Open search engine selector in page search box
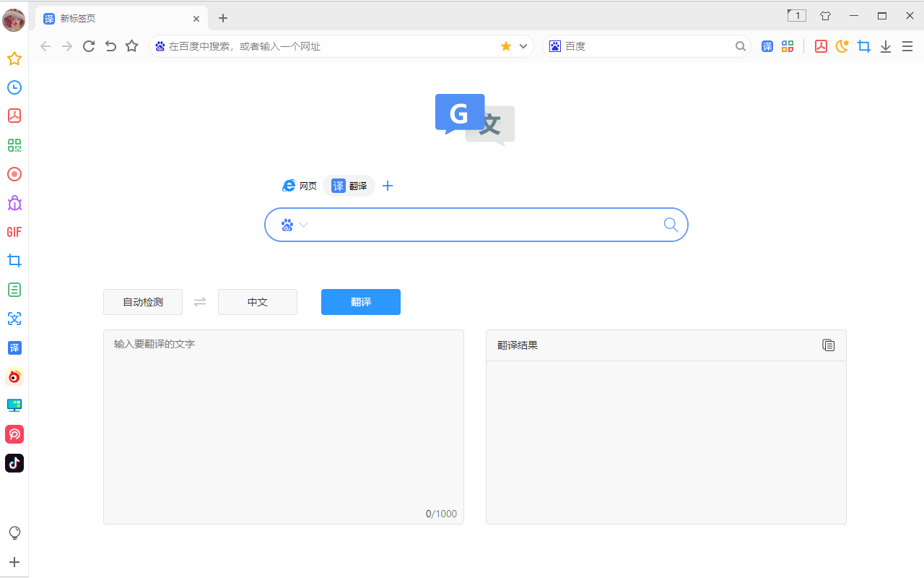 [x=295, y=225]
